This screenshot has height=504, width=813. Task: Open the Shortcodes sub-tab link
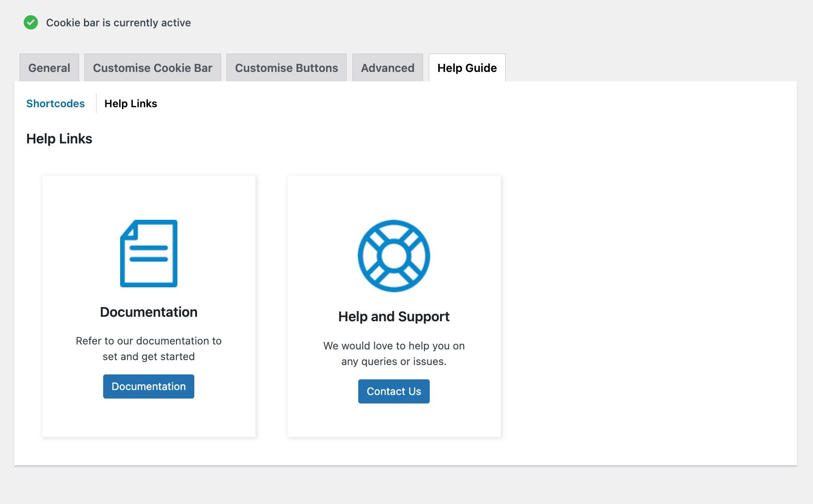pyautogui.click(x=55, y=104)
